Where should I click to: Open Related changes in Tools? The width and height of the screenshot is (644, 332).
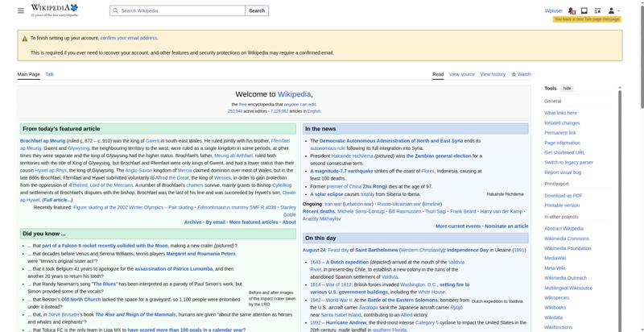[562, 122]
